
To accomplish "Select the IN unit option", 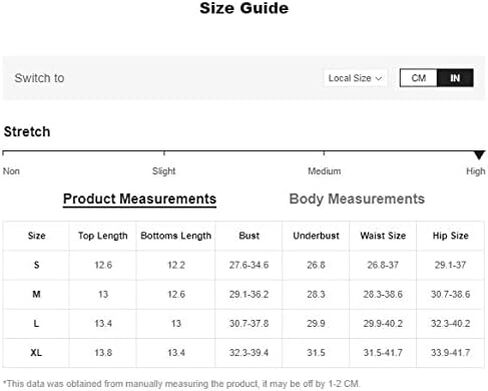I will [x=455, y=78].
